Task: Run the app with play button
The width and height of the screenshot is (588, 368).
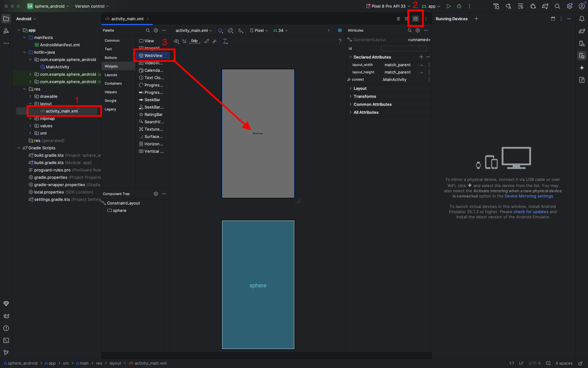Action: pyautogui.click(x=449, y=6)
